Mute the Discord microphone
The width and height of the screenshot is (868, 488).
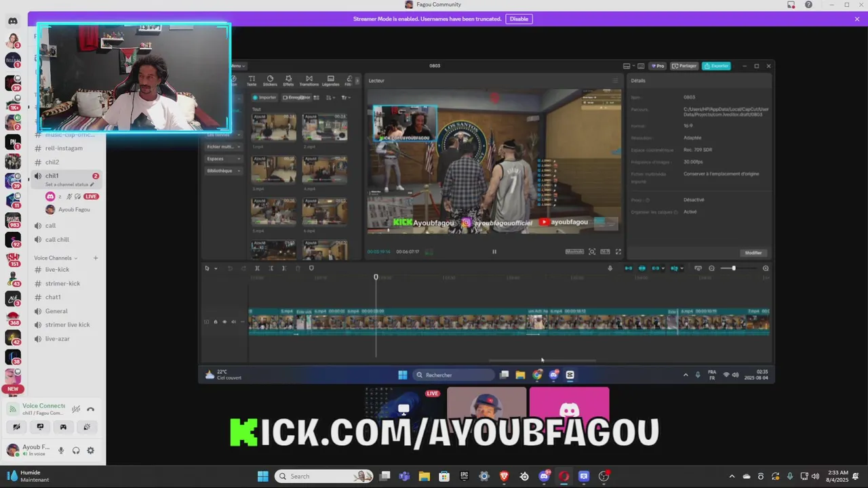tap(61, 451)
